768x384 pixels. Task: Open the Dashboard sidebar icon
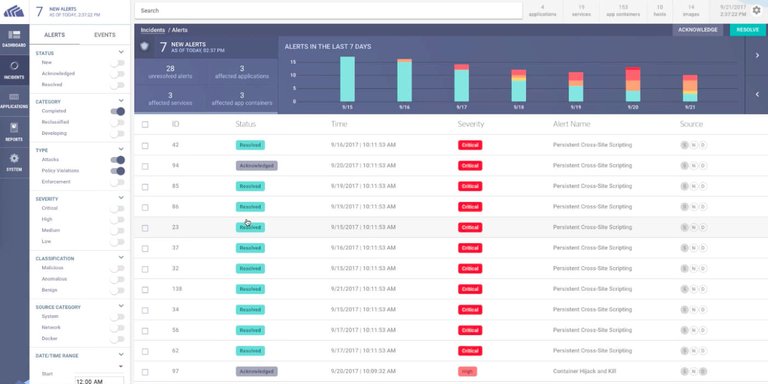(x=14, y=38)
